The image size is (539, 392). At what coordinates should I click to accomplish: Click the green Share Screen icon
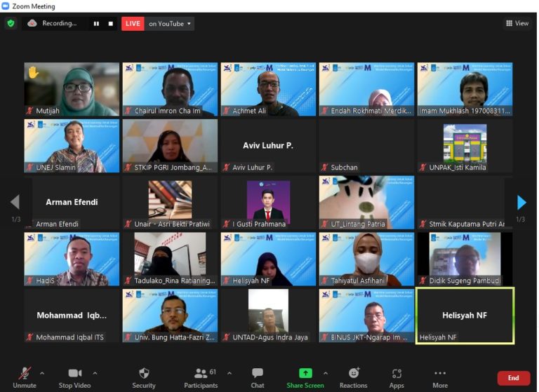(x=305, y=373)
